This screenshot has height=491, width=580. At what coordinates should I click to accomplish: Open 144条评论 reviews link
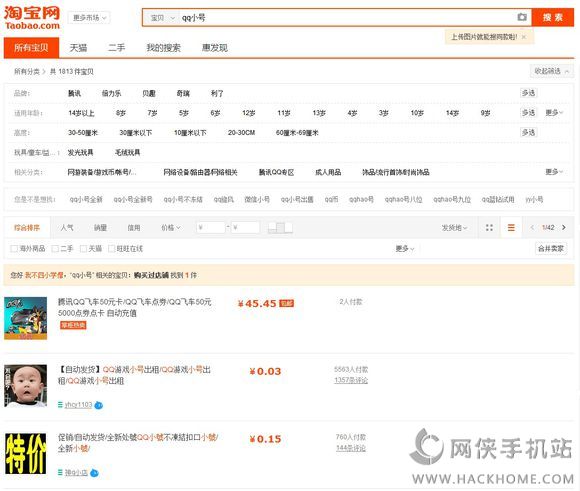[x=351, y=448]
